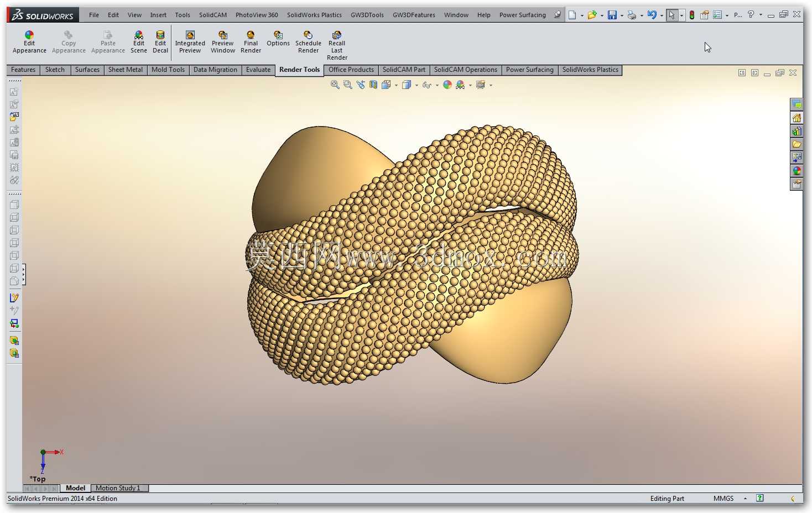This screenshot has width=812, height=513.
Task: Expand Apply Scene dropdown arrow
Action: (470, 85)
